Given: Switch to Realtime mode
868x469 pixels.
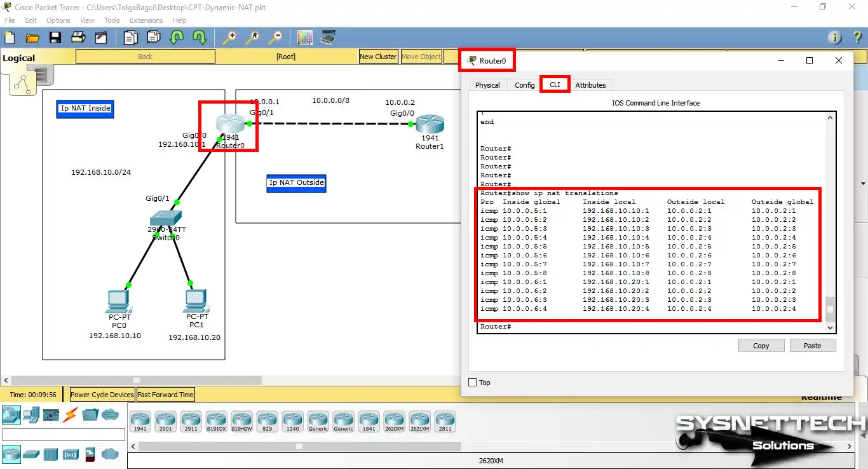Looking at the screenshot, I should pos(821,396).
